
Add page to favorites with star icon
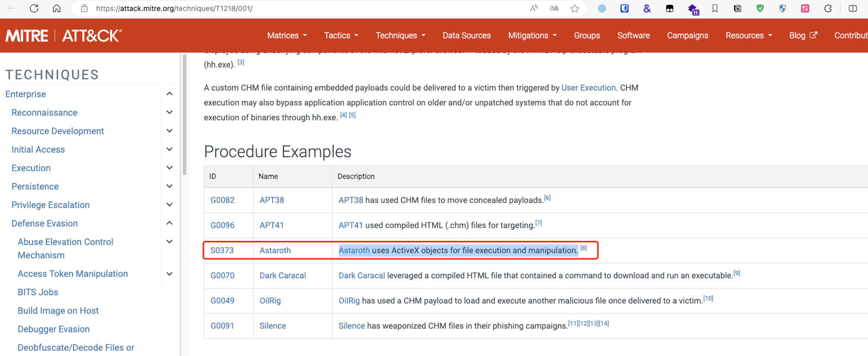point(575,8)
